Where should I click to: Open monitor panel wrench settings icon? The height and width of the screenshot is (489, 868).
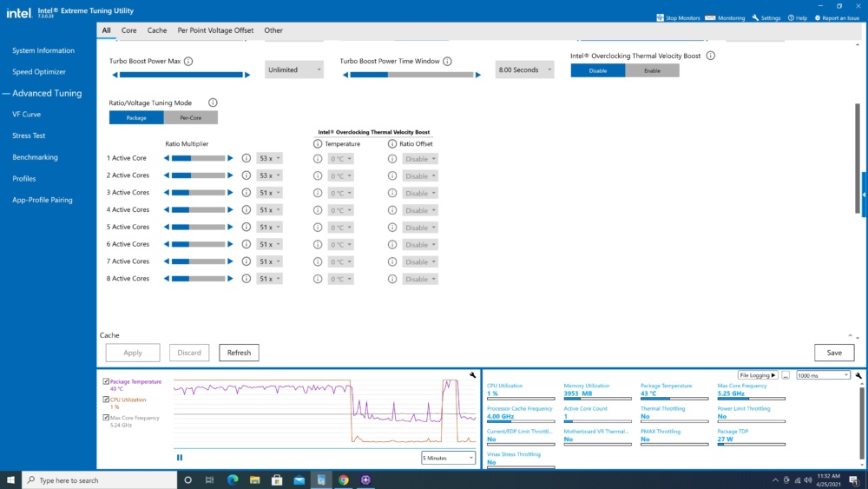pos(858,375)
